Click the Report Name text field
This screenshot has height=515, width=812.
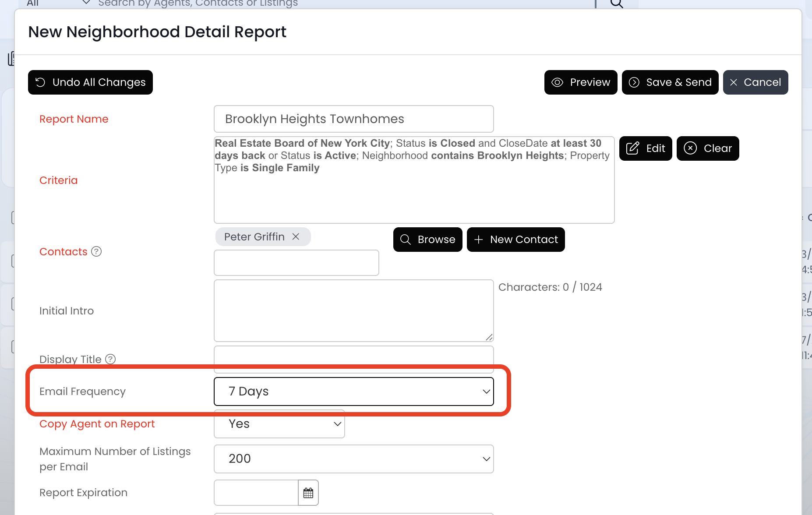pyautogui.click(x=353, y=119)
